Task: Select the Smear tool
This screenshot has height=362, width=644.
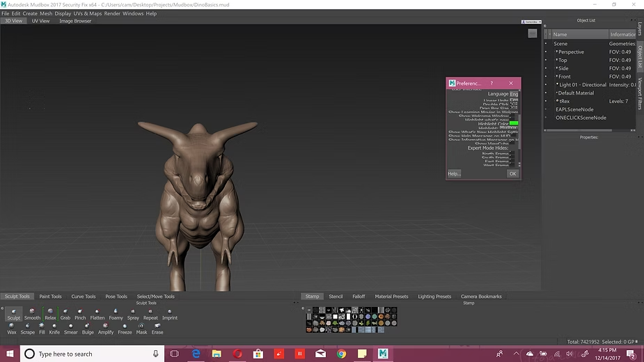Action: point(70,329)
